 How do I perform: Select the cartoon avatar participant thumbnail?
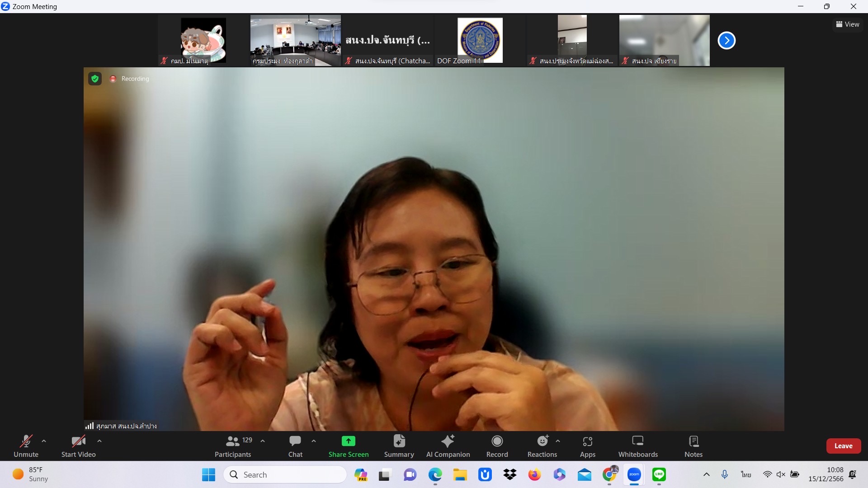203,41
